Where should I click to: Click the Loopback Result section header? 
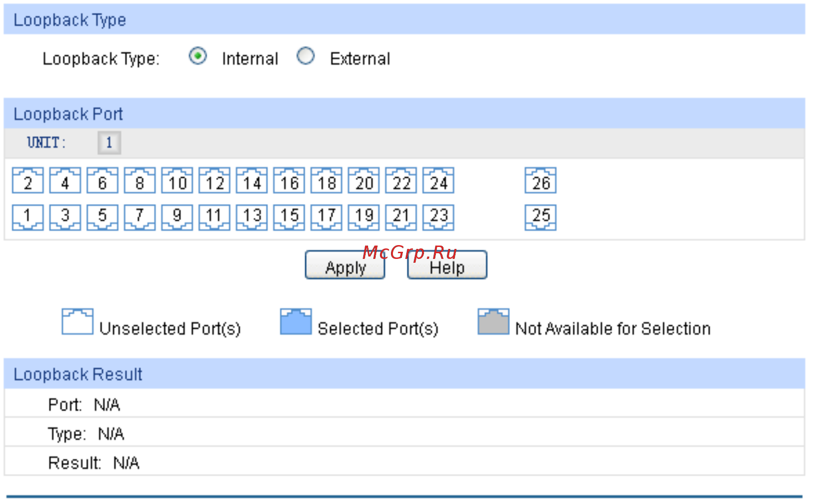tap(404, 374)
